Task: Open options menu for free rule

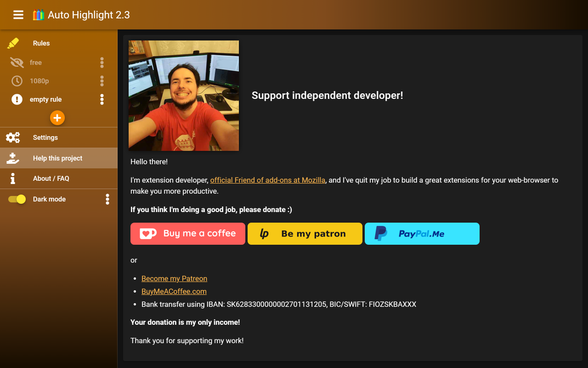Action: pyautogui.click(x=102, y=63)
